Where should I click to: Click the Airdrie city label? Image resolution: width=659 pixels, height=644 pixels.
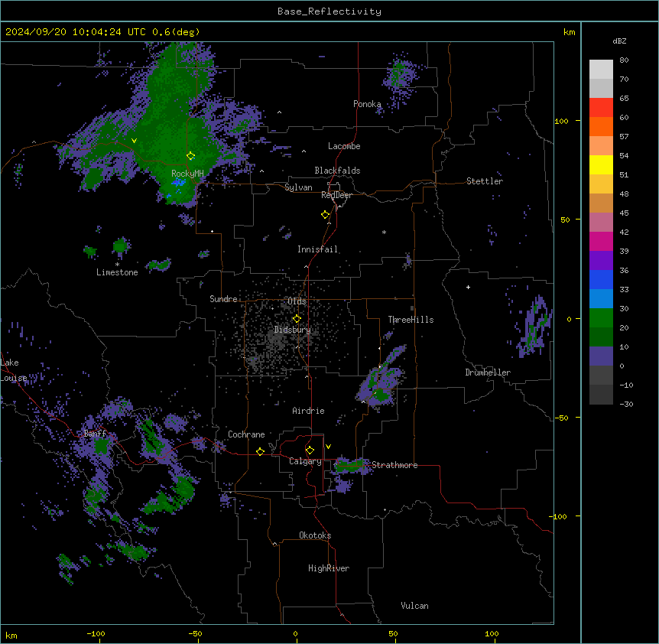pos(309,411)
